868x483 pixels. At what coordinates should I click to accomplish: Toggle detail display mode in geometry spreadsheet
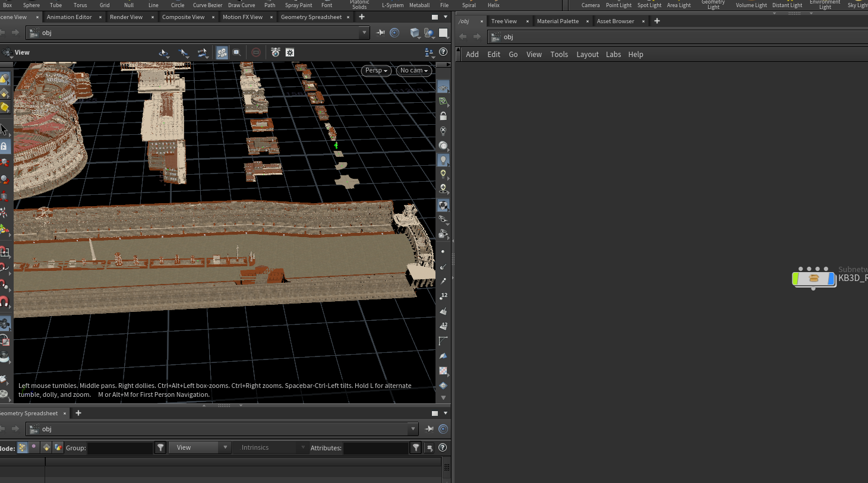tap(58, 447)
